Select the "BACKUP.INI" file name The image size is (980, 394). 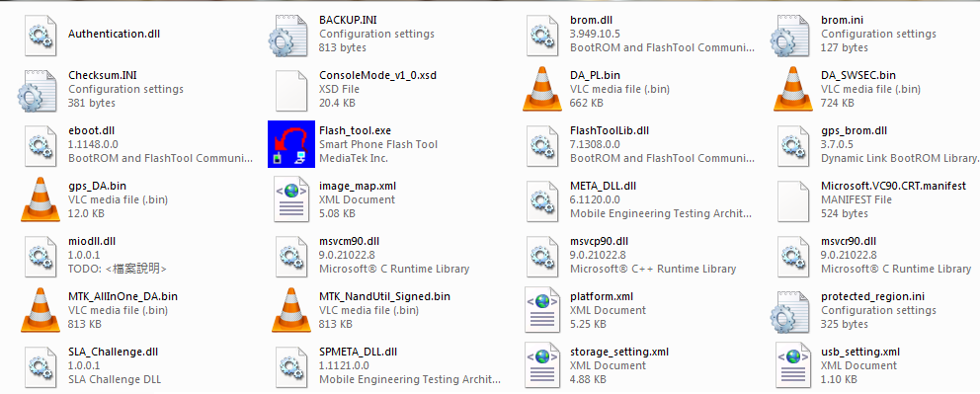click(x=348, y=20)
